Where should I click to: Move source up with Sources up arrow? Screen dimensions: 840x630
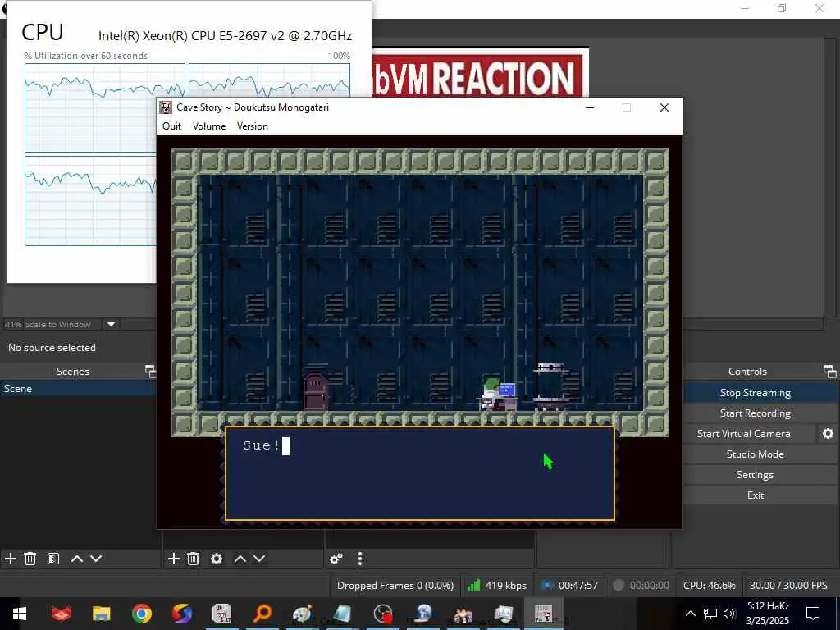[240, 559]
